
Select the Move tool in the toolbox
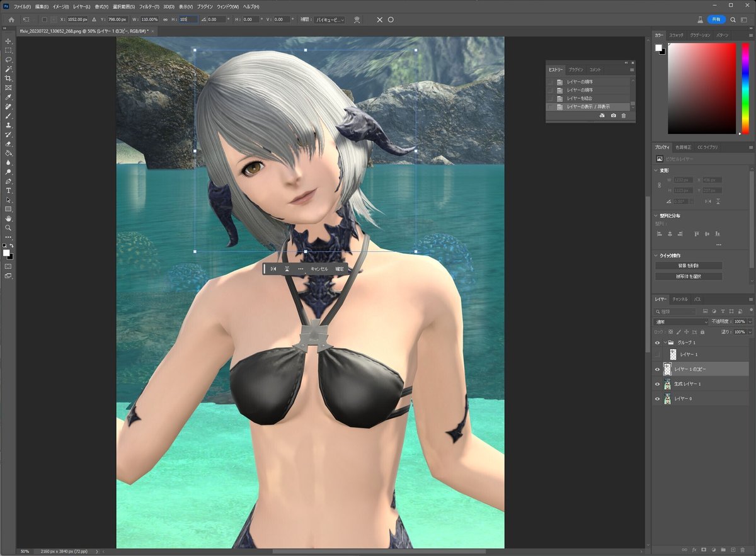[8, 40]
